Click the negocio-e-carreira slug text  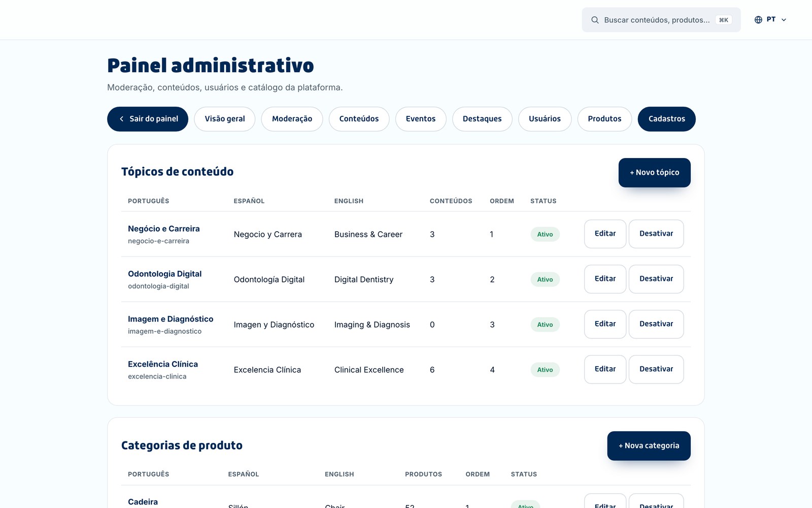pos(158,241)
